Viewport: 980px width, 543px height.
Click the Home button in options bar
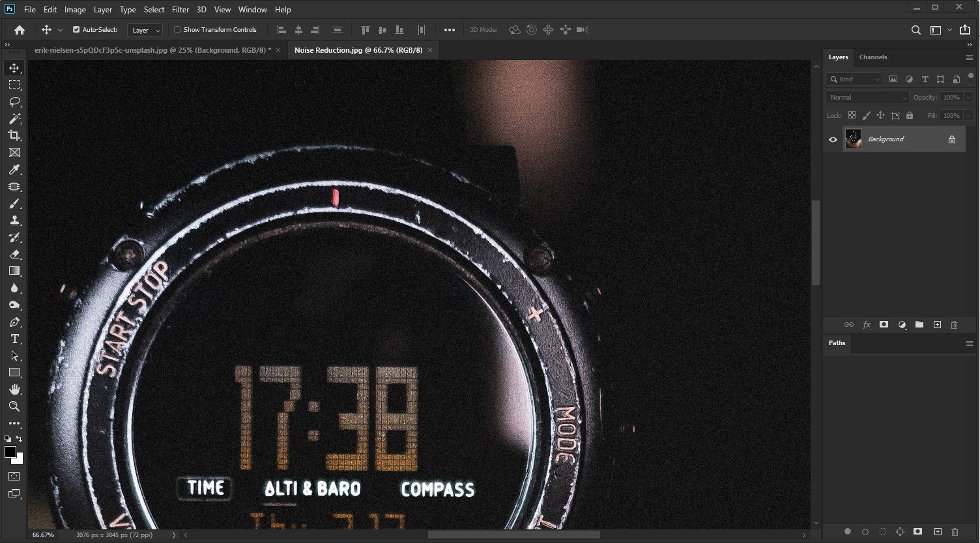click(x=20, y=29)
